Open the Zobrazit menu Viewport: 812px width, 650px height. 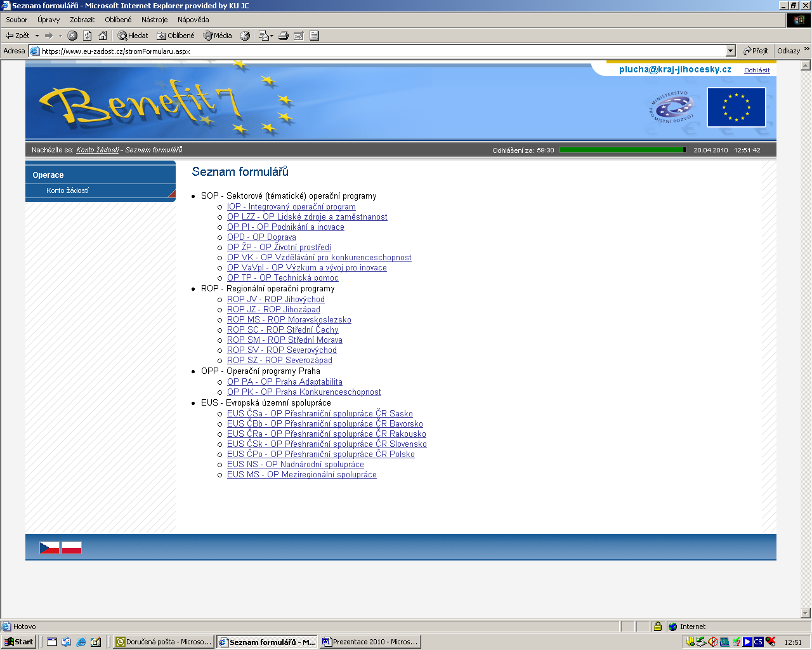pos(82,20)
